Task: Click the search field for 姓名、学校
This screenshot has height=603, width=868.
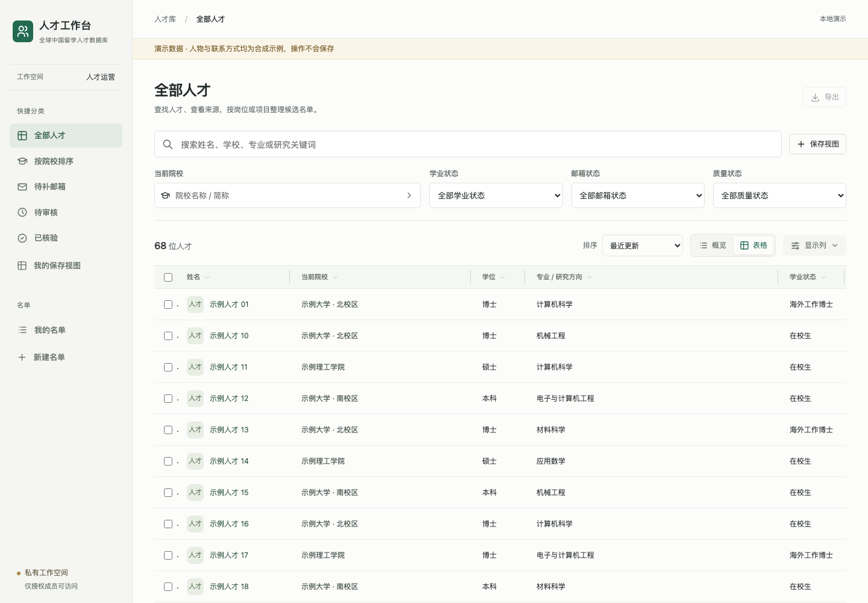Action: point(468,144)
